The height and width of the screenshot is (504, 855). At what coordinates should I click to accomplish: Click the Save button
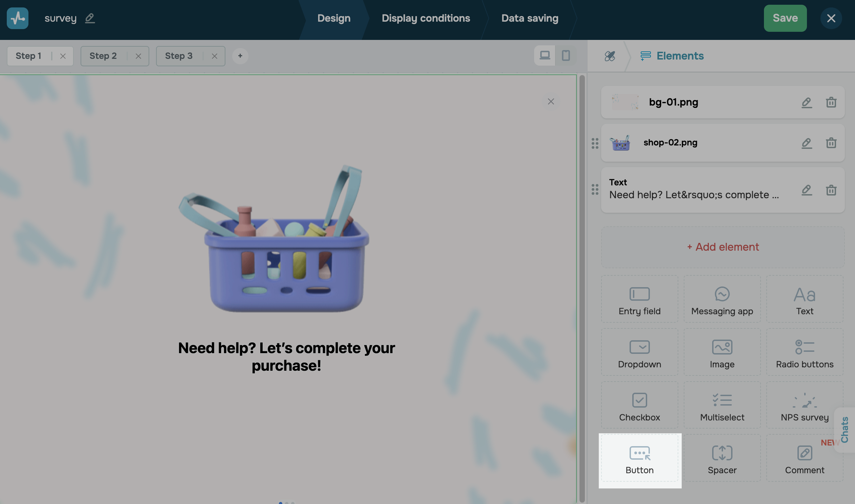(x=785, y=18)
